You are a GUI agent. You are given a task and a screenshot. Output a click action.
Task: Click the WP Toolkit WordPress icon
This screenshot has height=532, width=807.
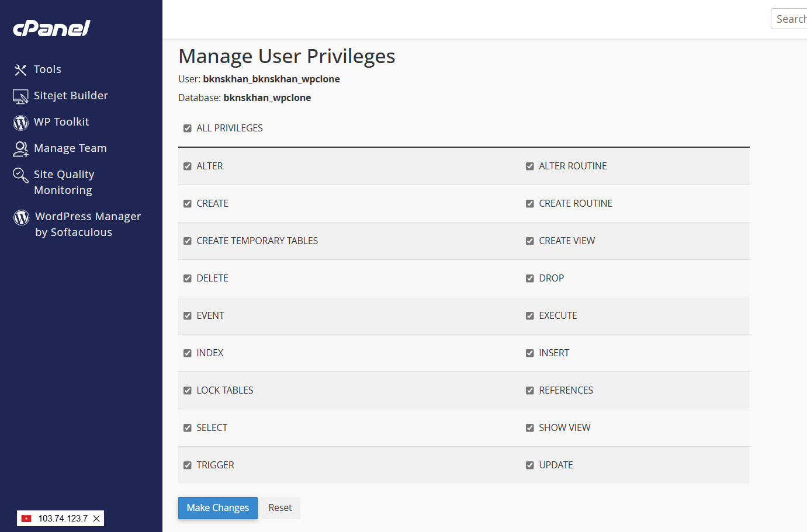[20, 123]
